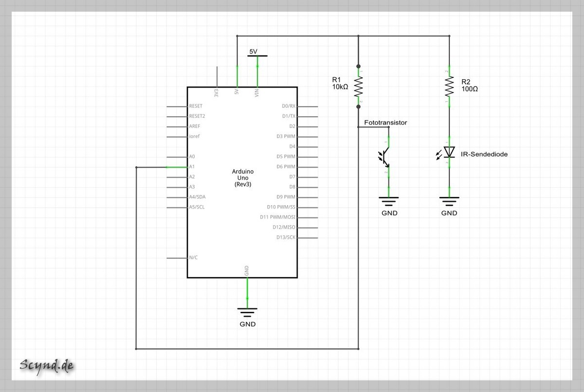Viewport: 584px width, 392px height.
Task: Select the R2 100Ω resistor symbol
Action: coord(449,86)
